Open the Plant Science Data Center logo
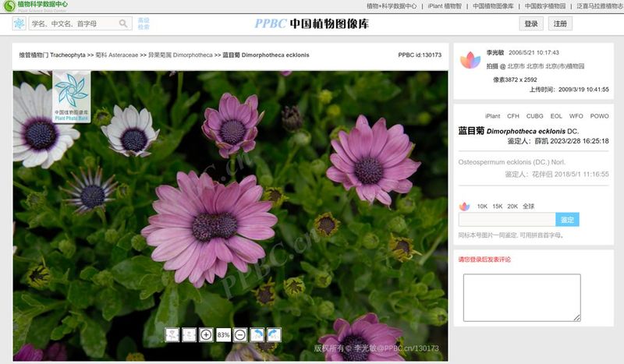 pyautogui.click(x=35, y=6)
